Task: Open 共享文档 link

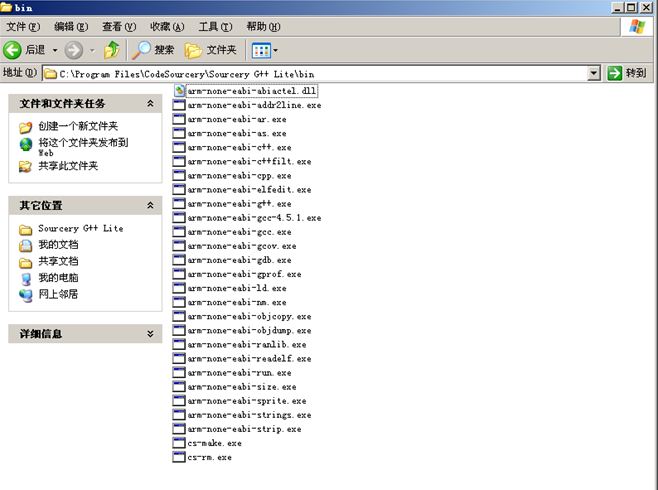Action: tap(58, 261)
